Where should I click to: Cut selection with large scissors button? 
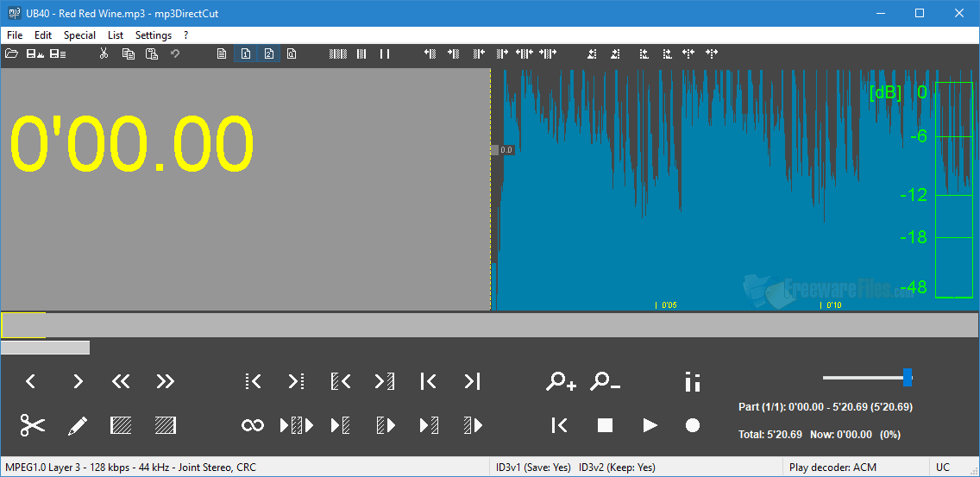coord(33,426)
